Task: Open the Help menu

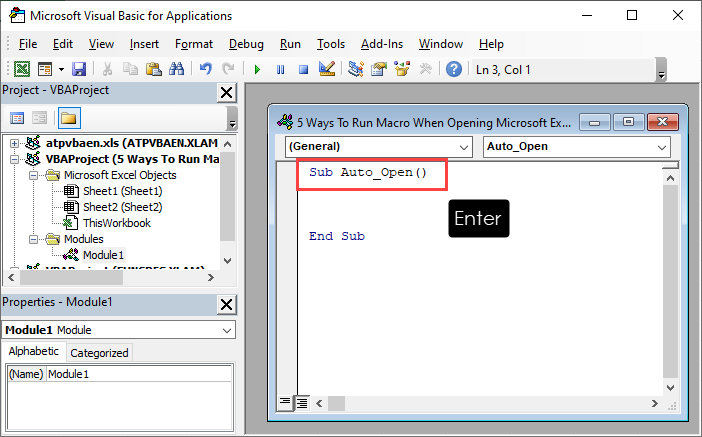Action: click(491, 44)
